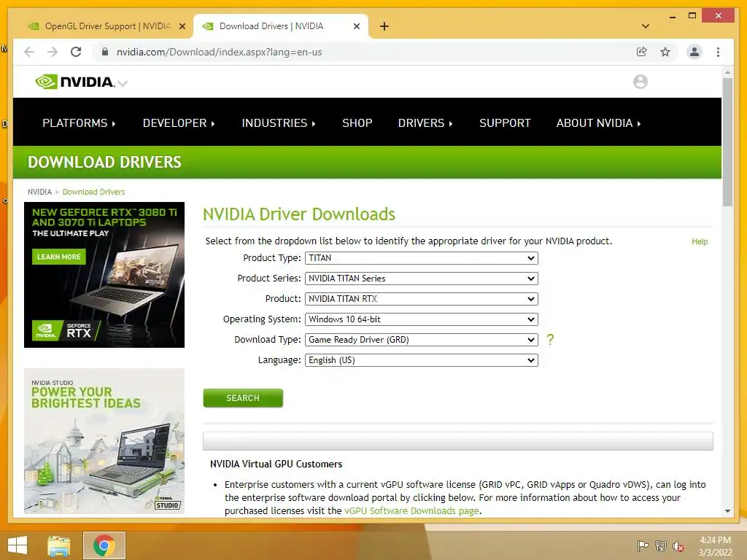Image resolution: width=747 pixels, height=560 pixels.
Task: Click the NVIDIA logo
Action: pyautogui.click(x=75, y=82)
